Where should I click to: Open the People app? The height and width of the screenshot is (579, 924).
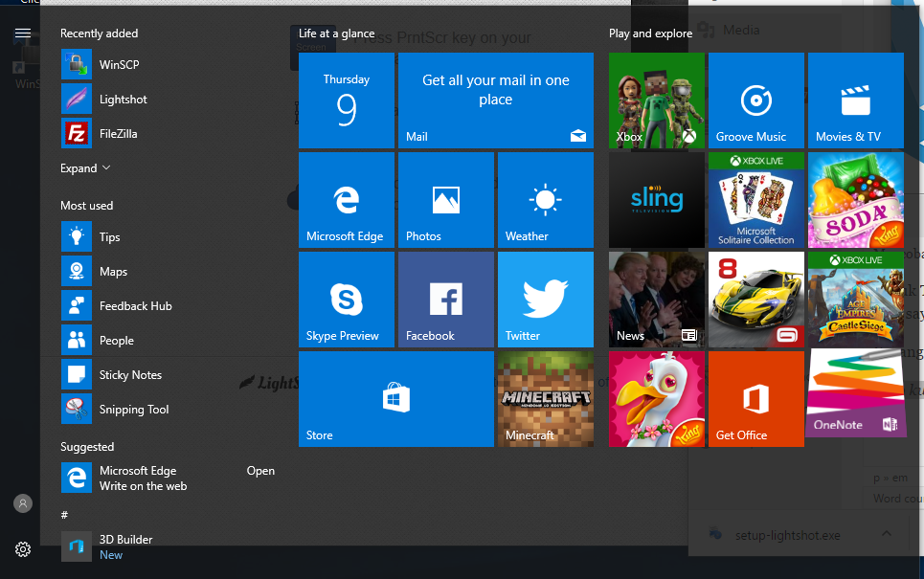(x=168, y=341)
